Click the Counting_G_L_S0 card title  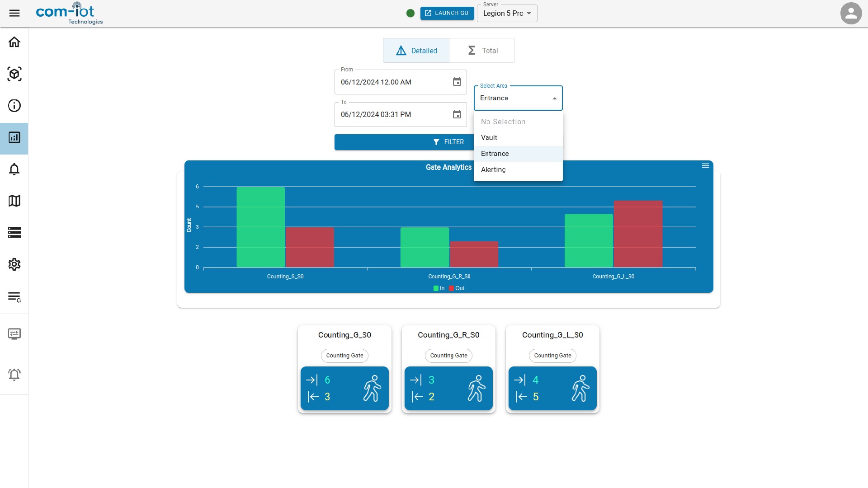click(x=552, y=335)
